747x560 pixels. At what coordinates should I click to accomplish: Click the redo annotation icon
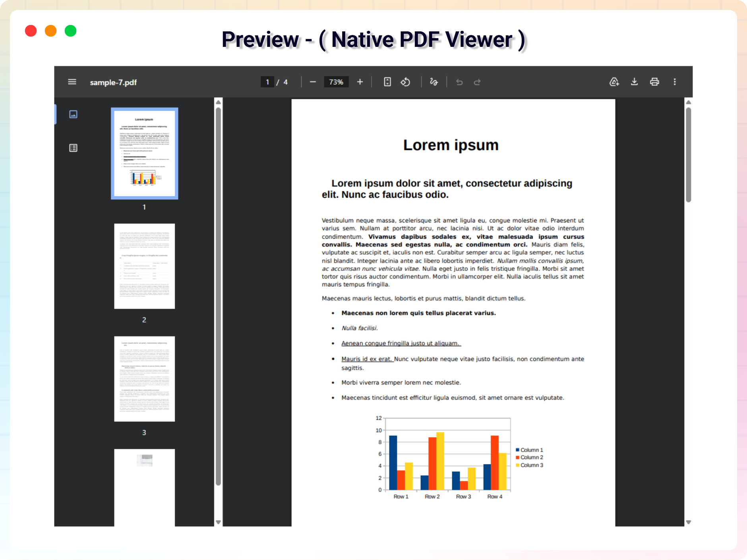tap(477, 82)
